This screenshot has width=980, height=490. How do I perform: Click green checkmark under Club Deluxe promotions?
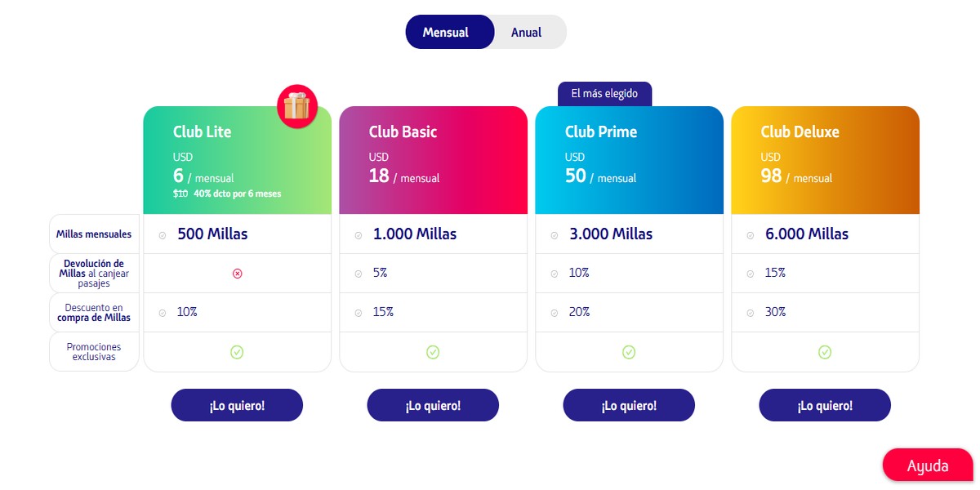point(825,352)
